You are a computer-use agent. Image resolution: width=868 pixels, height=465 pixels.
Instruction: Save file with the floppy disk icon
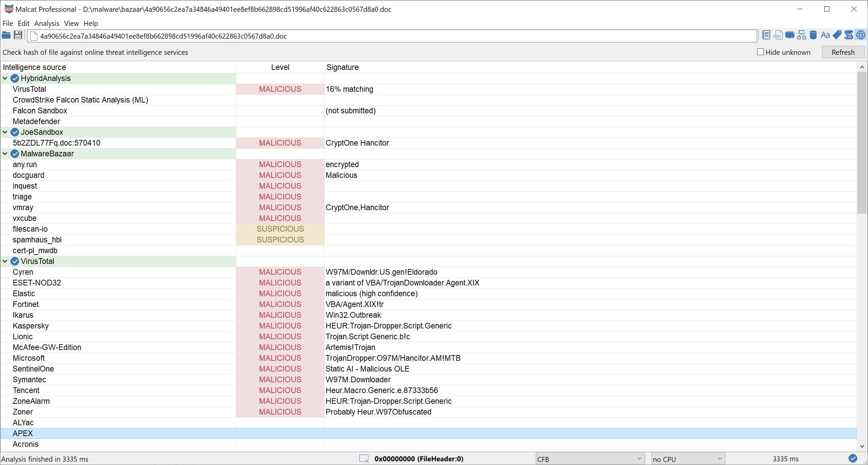(x=18, y=35)
